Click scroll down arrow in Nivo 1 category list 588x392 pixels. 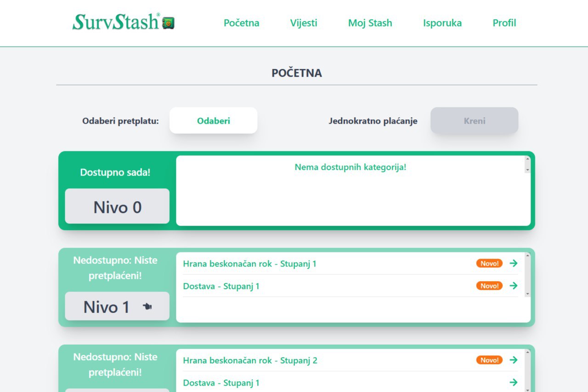pos(527,294)
